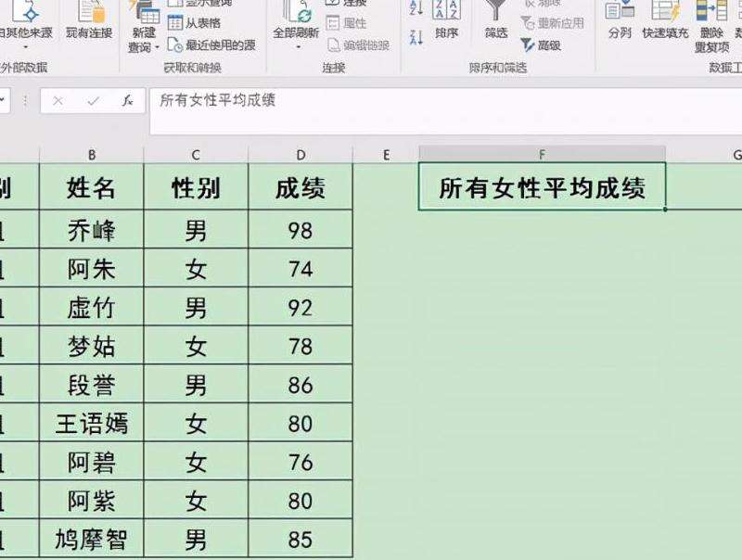The image size is (742, 560).
Task: Click 删除重复项 remove duplicates
Action: [x=712, y=26]
